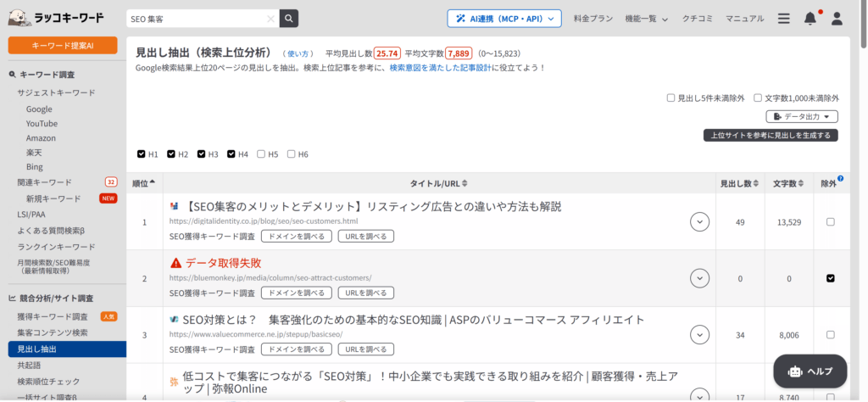868x402 pixels.
Task: Open 共起語 in the sidebar
Action: coord(30,366)
